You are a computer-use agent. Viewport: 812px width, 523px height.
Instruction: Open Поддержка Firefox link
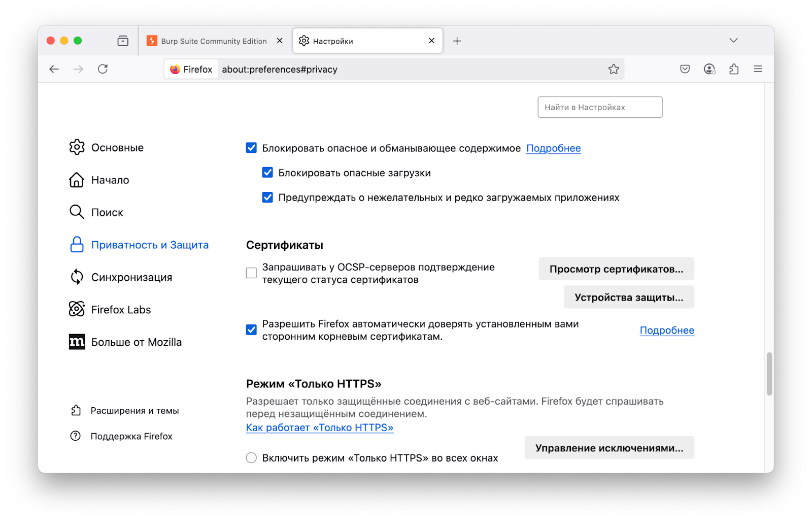click(x=131, y=436)
